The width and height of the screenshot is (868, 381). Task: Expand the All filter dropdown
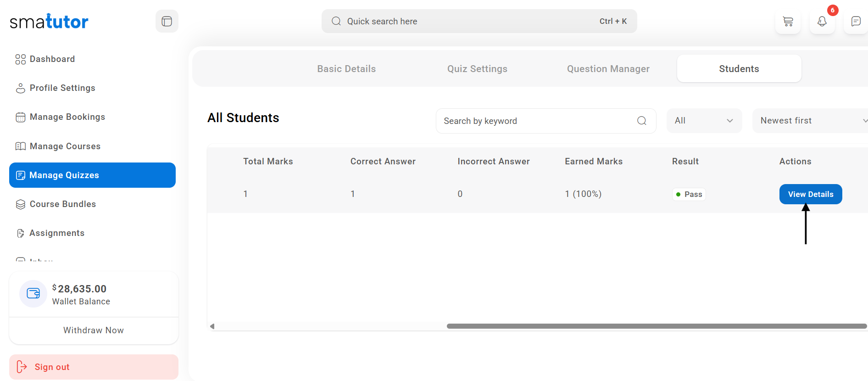point(704,121)
